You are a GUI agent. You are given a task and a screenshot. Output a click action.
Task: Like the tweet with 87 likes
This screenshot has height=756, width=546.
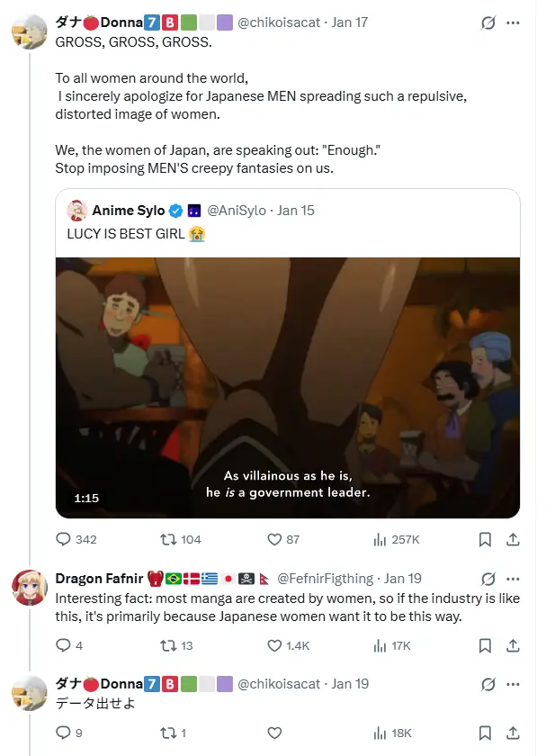click(x=275, y=539)
